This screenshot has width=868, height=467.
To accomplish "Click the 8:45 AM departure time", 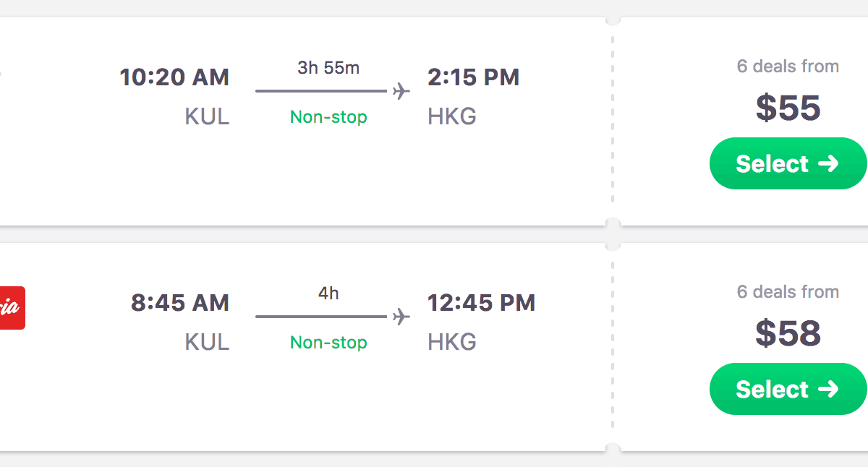I will coord(180,303).
